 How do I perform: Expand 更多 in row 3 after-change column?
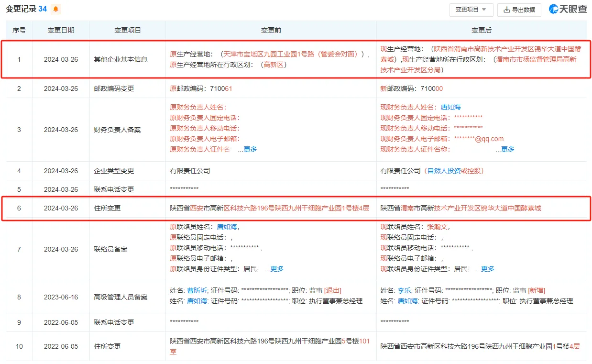508,149
